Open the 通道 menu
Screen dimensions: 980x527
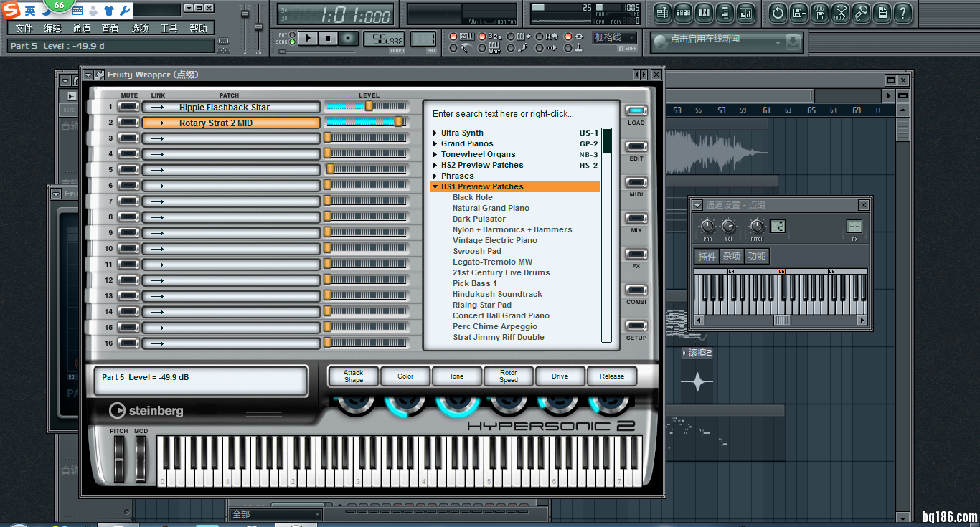pos(82,28)
